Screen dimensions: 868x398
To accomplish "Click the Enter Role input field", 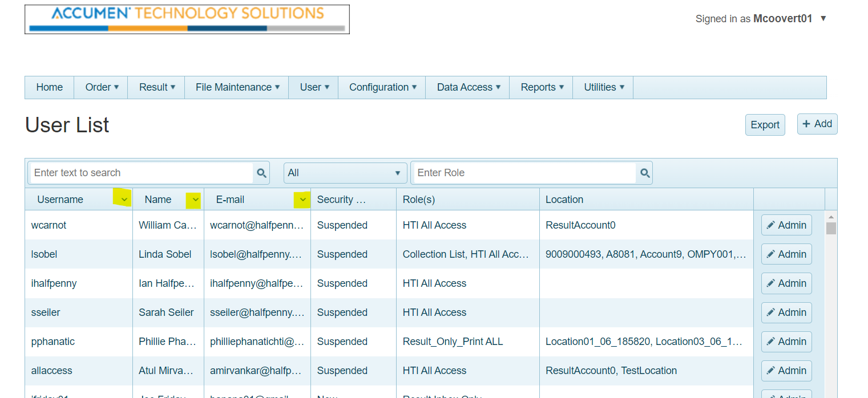I will coord(523,173).
